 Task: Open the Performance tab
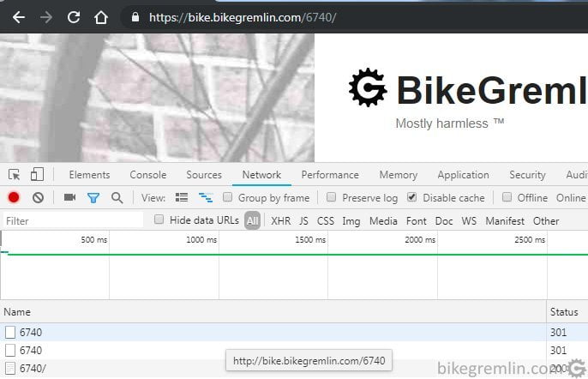click(x=330, y=175)
